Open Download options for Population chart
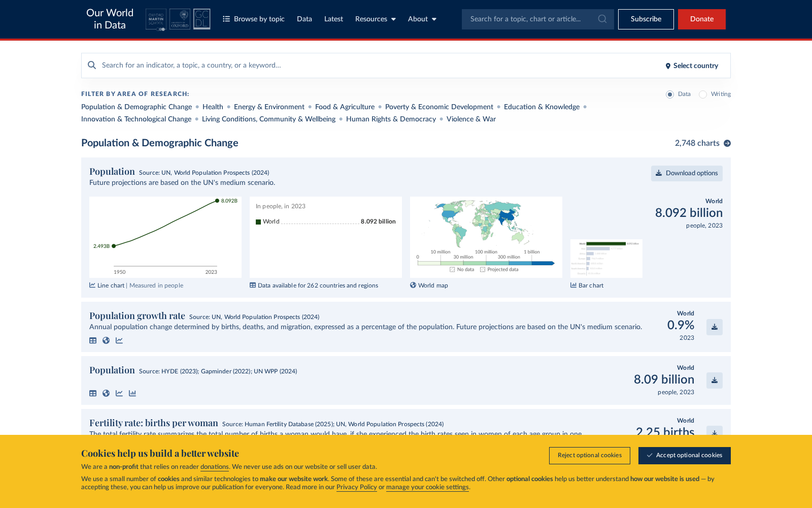 pyautogui.click(x=687, y=173)
